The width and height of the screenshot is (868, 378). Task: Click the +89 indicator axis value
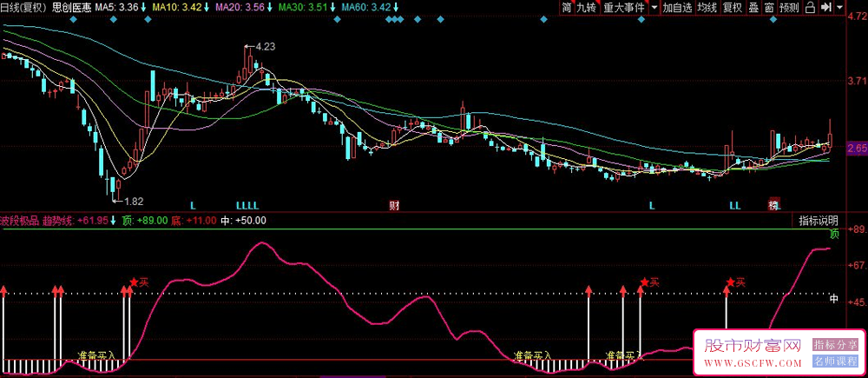pos(857,229)
